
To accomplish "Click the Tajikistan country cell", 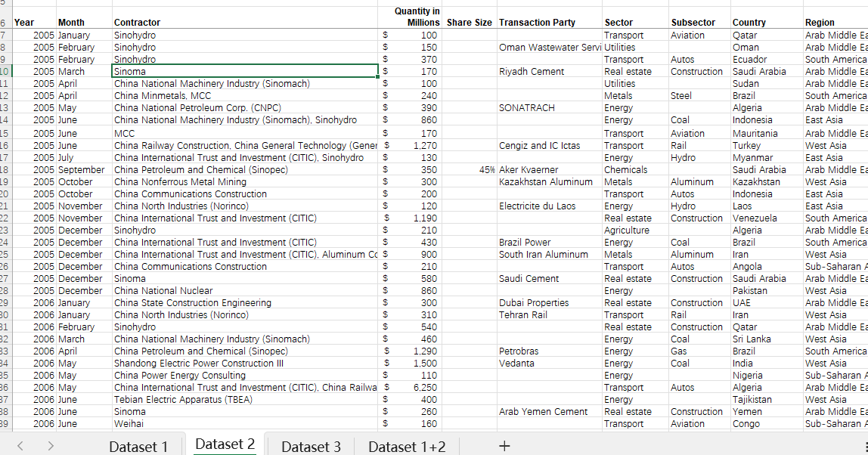I will click(x=767, y=400).
